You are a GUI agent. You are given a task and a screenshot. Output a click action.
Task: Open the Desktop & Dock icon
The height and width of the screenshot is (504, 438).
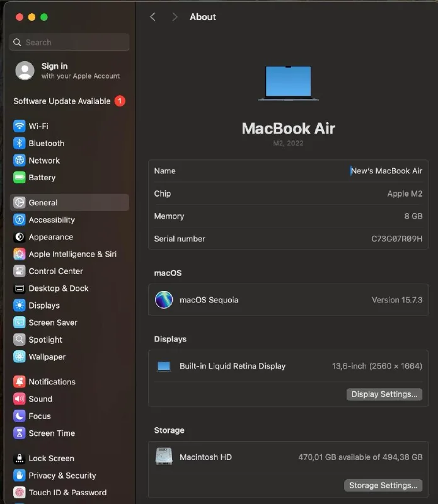click(x=20, y=289)
